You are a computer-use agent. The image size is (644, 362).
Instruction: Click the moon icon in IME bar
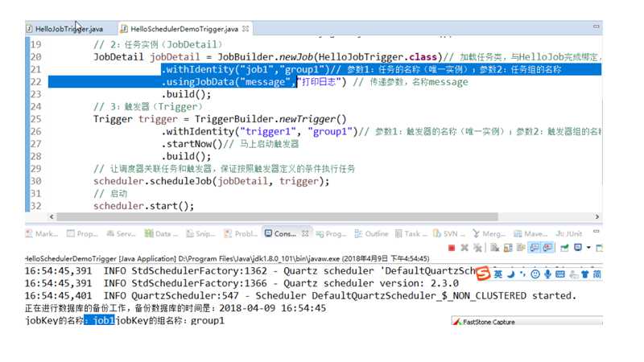(x=511, y=274)
